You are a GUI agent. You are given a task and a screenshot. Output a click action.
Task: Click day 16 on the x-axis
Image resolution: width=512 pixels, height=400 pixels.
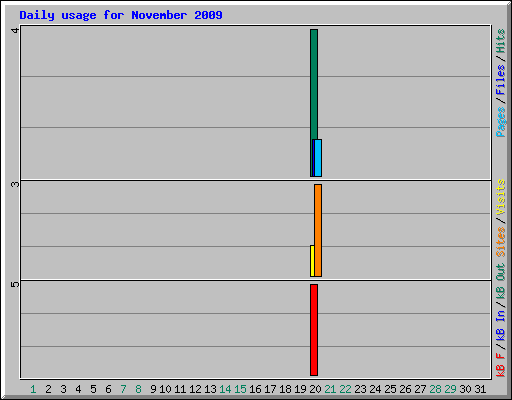(x=255, y=389)
